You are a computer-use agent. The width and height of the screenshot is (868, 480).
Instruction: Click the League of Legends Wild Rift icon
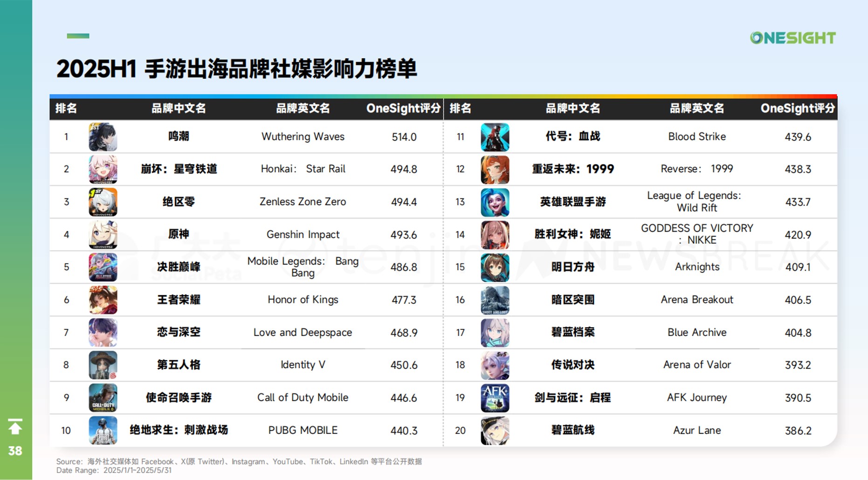pyautogui.click(x=495, y=202)
